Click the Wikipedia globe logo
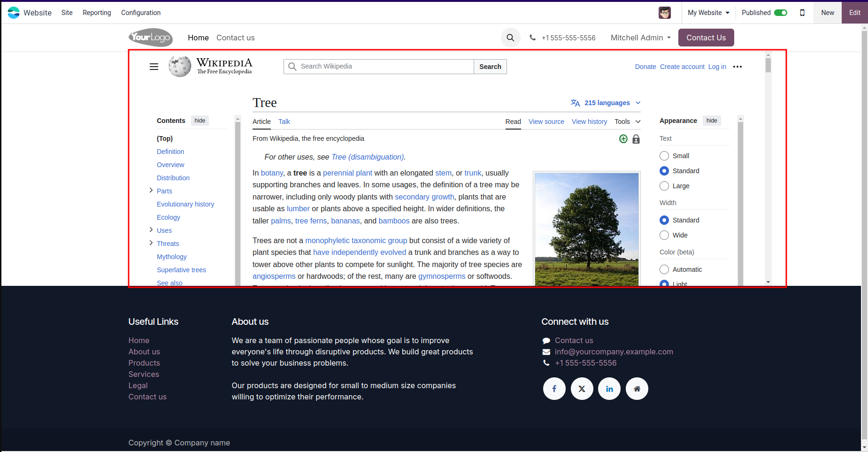 coord(180,67)
